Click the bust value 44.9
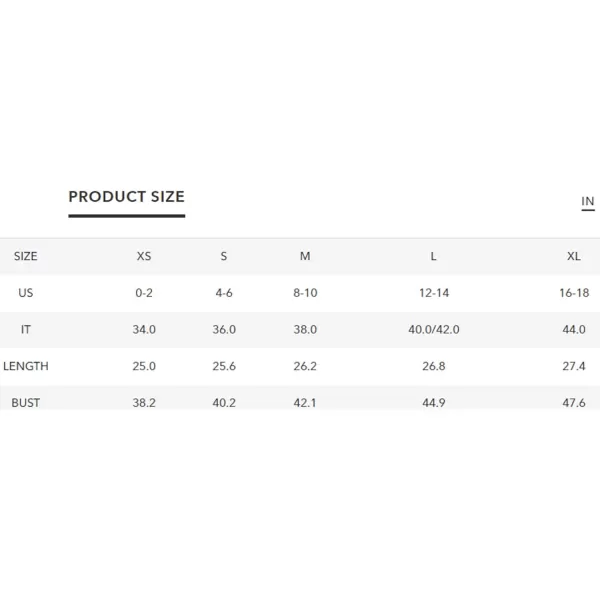Image resolution: width=600 pixels, height=600 pixels. (434, 403)
